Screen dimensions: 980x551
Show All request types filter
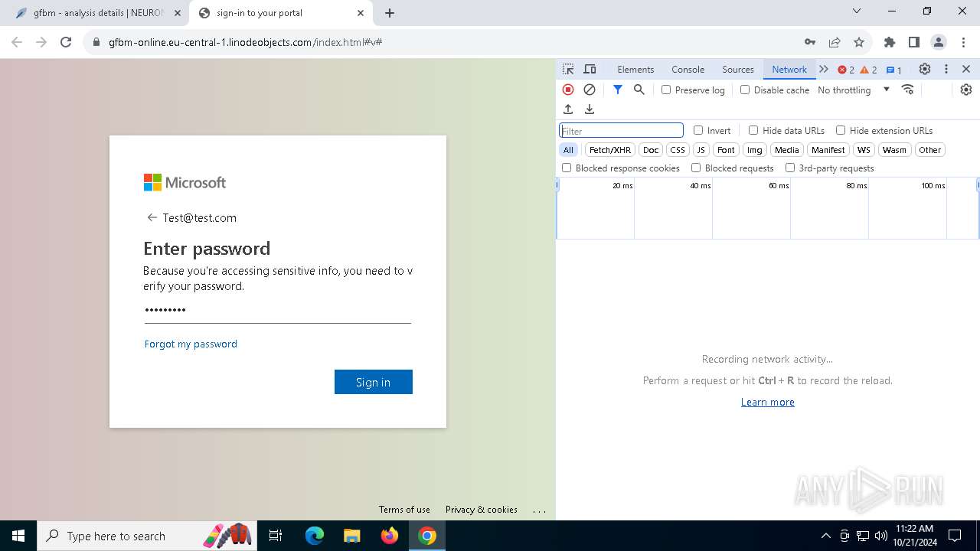tap(568, 150)
